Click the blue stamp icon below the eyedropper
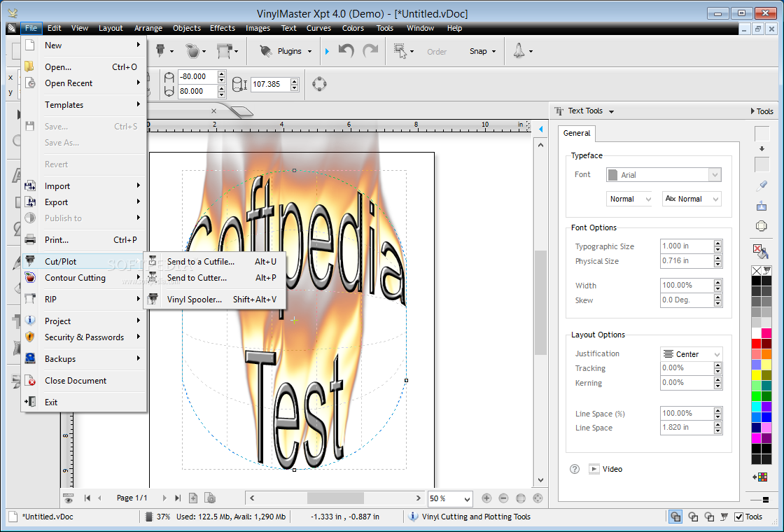The image size is (784, 532). click(762, 206)
